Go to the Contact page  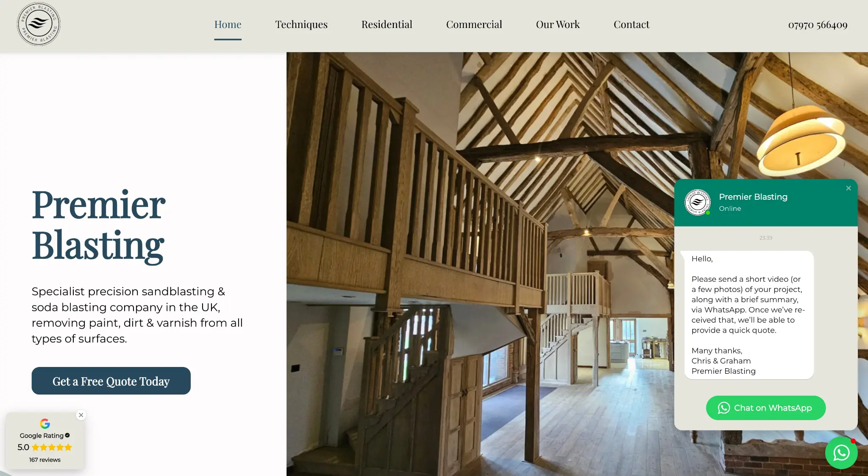632,25
